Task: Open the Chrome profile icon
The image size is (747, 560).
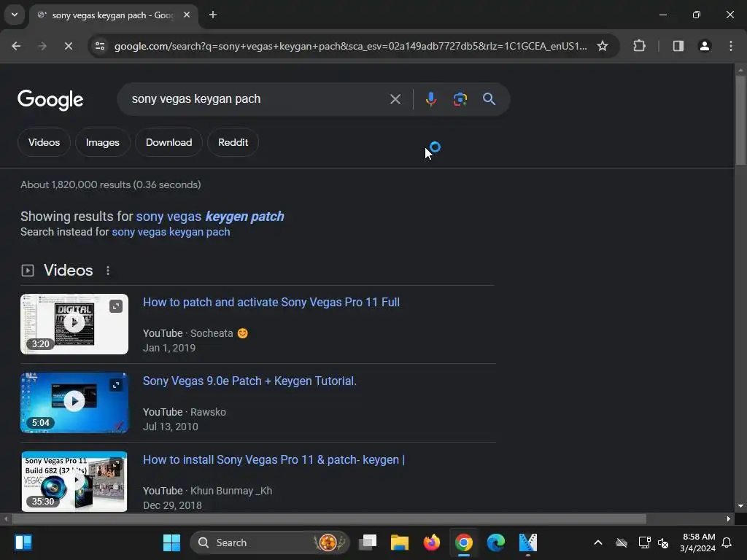Action: point(705,46)
